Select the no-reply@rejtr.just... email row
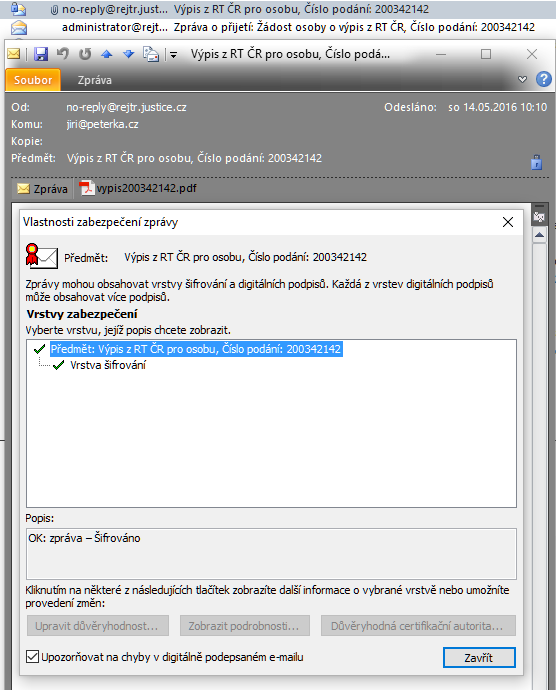Viewport: 556px width, 690px height. pyautogui.click(x=278, y=9)
